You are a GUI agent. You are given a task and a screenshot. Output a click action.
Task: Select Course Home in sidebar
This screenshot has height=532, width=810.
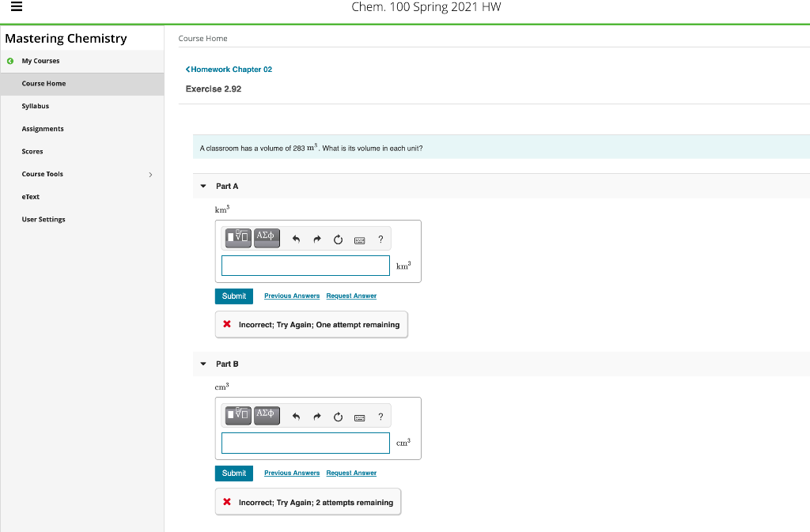[82, 84]
